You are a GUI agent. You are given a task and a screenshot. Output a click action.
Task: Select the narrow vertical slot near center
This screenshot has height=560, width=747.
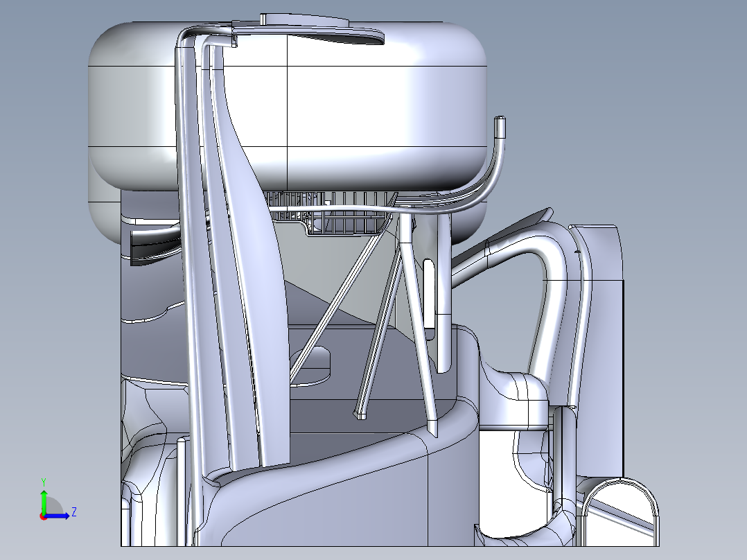(x=429, y=294)
